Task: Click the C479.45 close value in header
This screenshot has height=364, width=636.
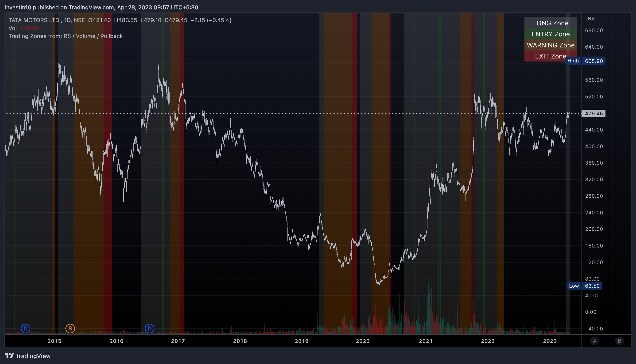Action: click(176, 20)
